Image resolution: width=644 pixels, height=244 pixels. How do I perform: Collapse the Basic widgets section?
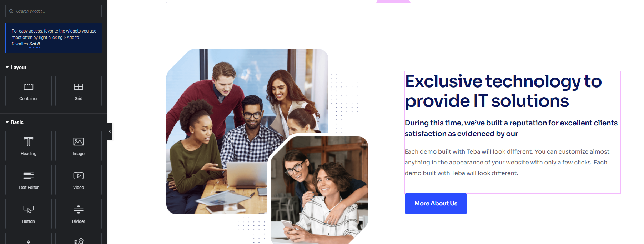15,122
